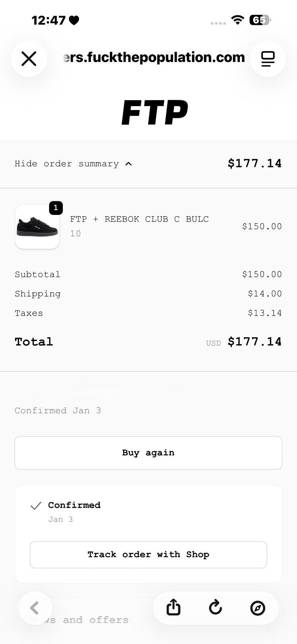297x644 pixels.
Task: Collapse the order summary chevron
Action: [128, 164]
